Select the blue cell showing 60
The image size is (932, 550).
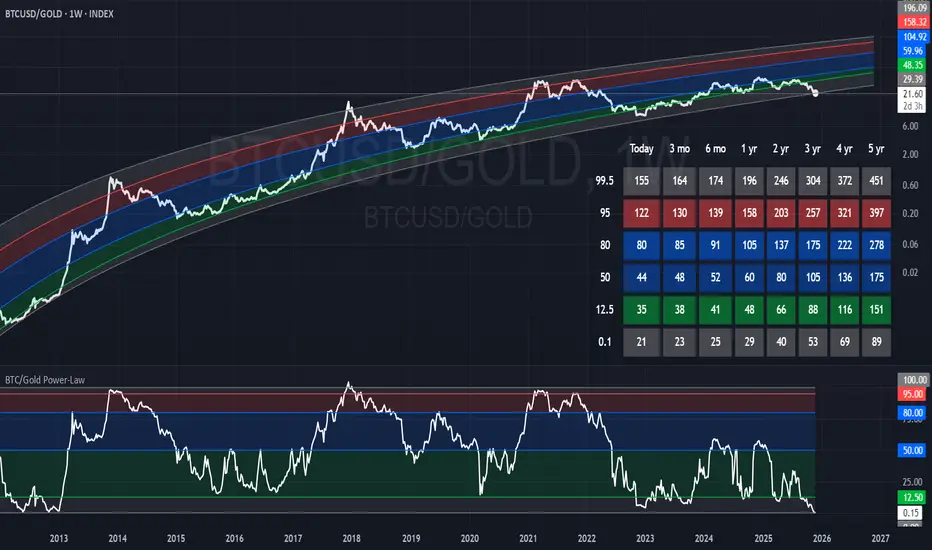[749, 277]
